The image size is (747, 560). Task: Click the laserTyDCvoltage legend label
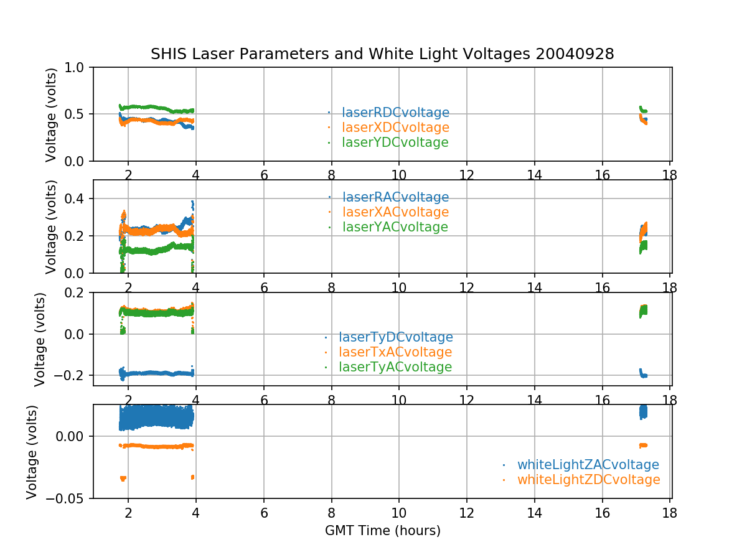[x=395, y=337]
